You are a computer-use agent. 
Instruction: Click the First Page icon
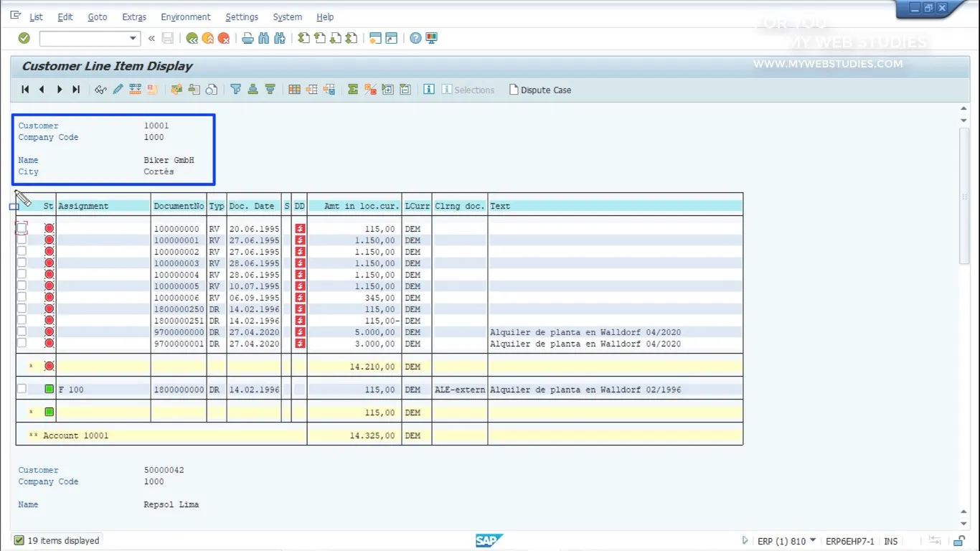click(x=303, y=38)
